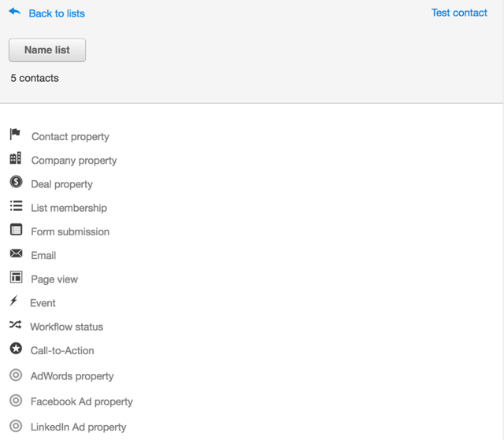Screen dimensions: 504x440
Task: Click the Event lightning bolt icon
Action: (13, 301)
